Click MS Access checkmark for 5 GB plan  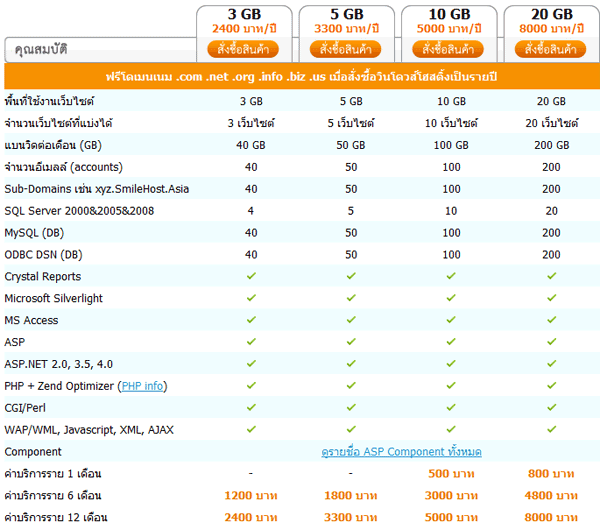point(351,320)
